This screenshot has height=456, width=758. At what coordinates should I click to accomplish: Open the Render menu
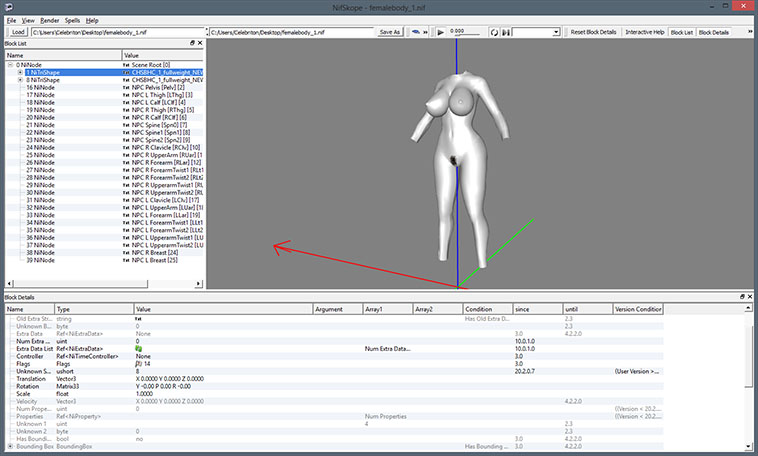pyautogui.click(x=49, y=20)
